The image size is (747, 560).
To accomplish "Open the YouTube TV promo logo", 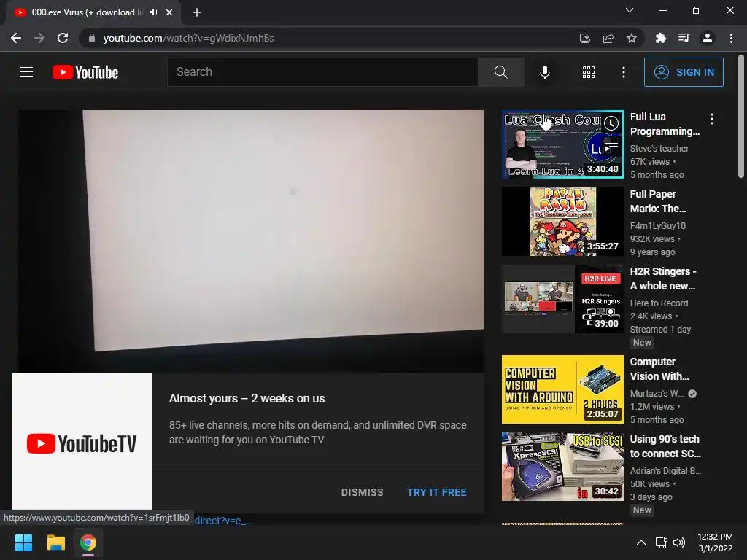I will point(82,441).
